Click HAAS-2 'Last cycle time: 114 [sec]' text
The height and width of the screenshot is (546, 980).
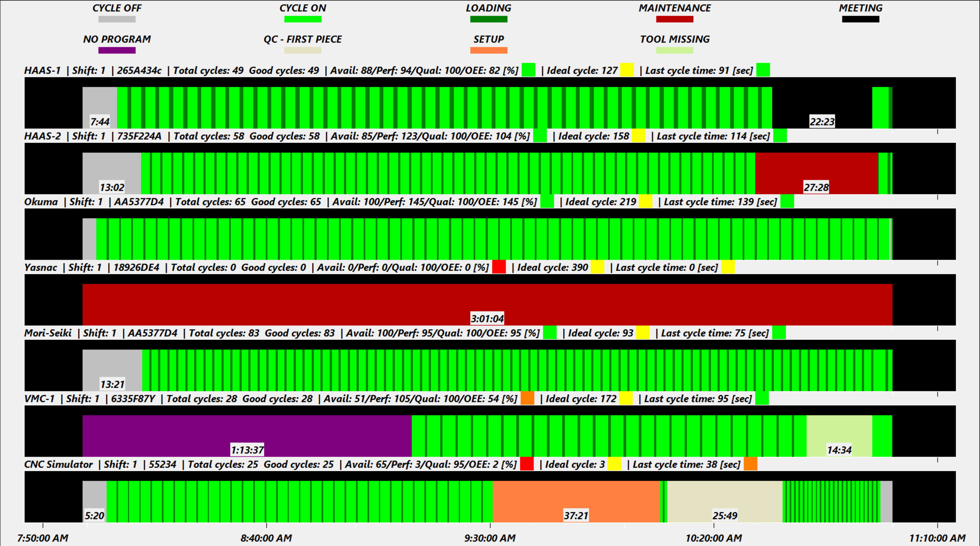pyautogui.click(x=713, y=136)
